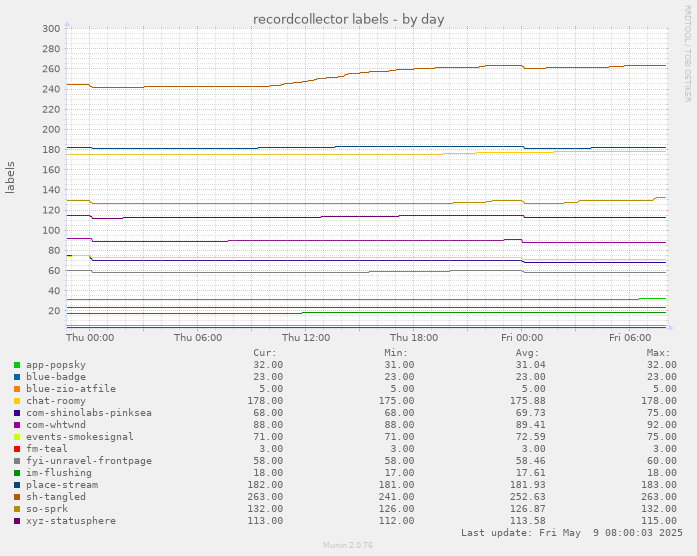Click the blue-zio-atfile orange legend swatch
This screenshot has width=697, height=556.
pos(17,389)
